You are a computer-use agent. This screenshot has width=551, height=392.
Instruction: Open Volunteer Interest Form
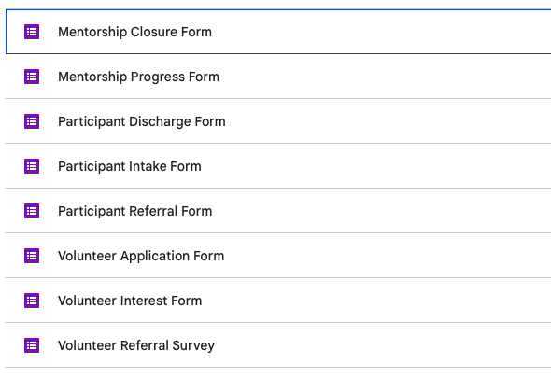(x=130, y=301)
